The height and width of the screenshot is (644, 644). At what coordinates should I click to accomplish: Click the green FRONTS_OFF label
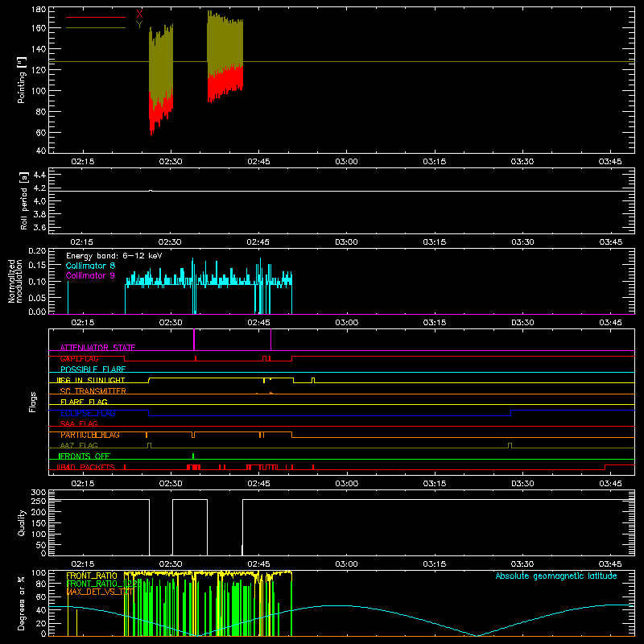click(x=85, y=456)
